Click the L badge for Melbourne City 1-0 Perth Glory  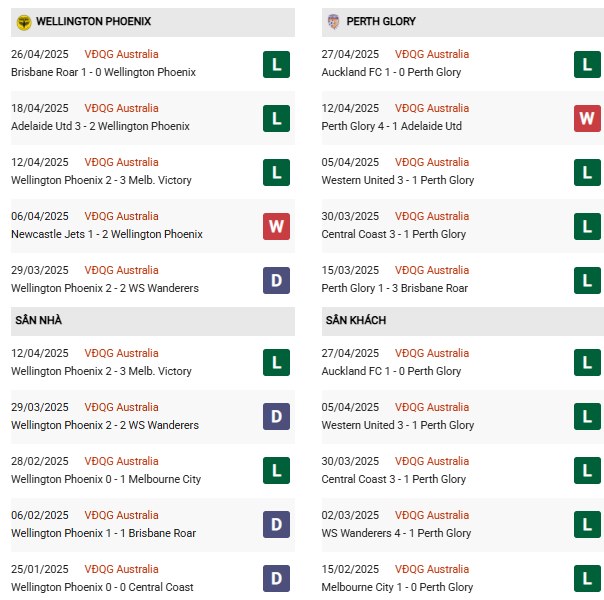[x=587, y=578]
